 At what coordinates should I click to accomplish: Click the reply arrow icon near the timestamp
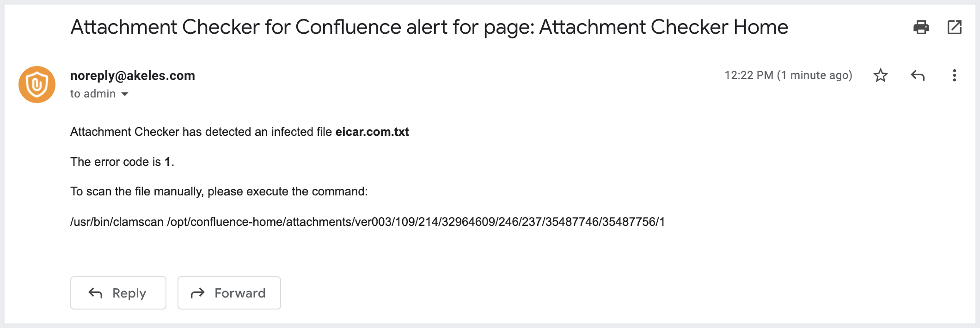click(918, 75)
